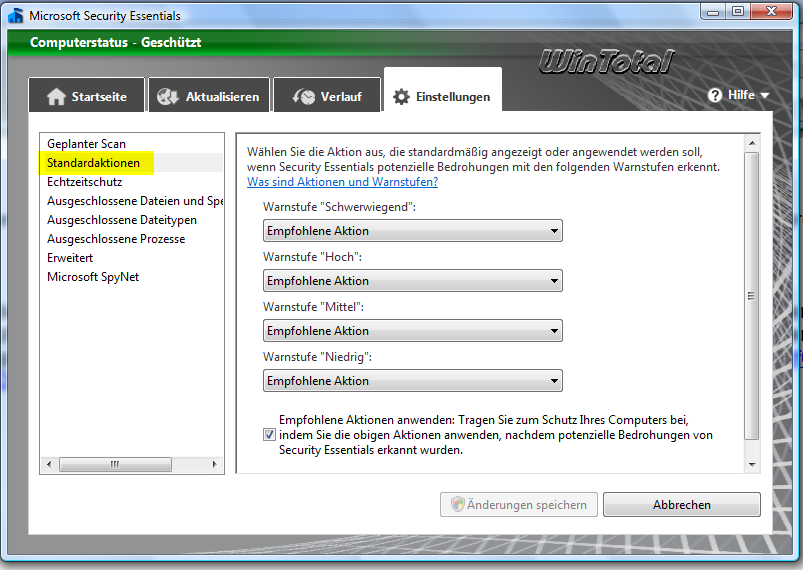The width and height of the screenshot is (803, 570).
Task: Open the Verlauf tab
Action: tap(327, 95)
